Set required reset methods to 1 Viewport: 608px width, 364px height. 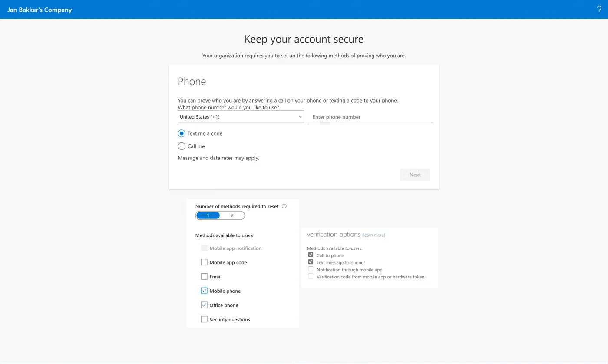click(208, 215)
